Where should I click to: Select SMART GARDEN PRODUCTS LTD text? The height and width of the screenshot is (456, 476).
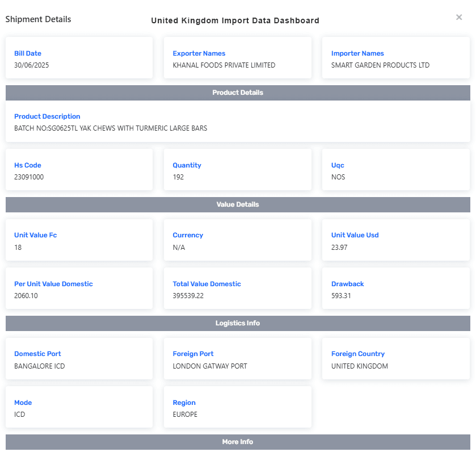380,65
